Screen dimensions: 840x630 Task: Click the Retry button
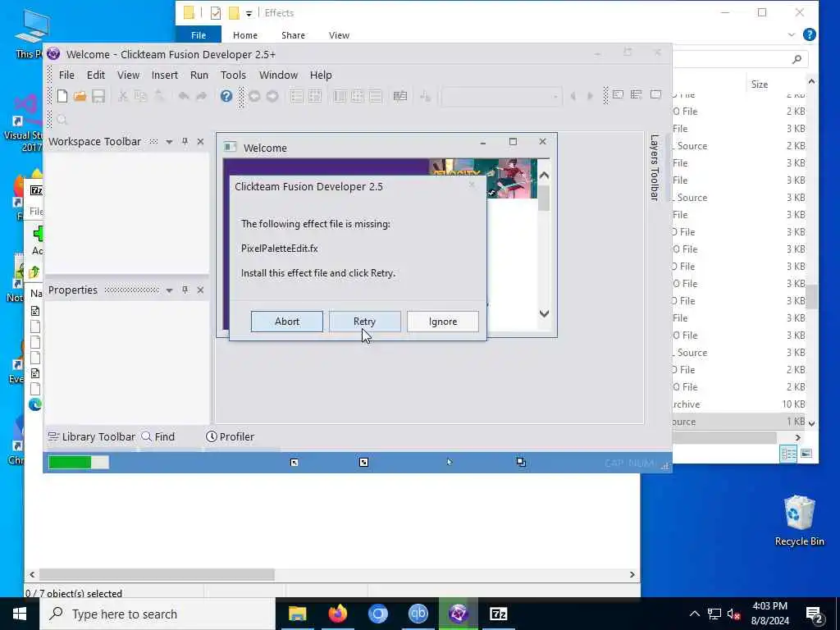pos(364,322)
